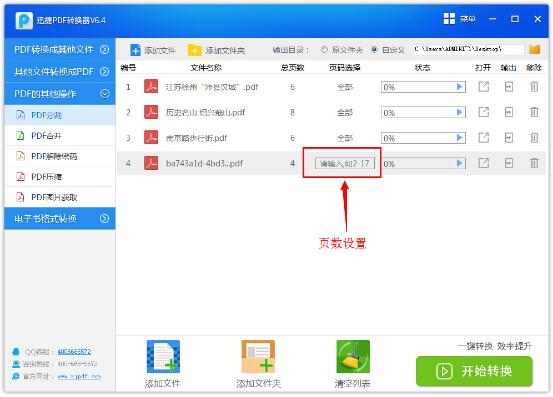Select PDF合并 in the sidebar
Screen dimensions: 553x397
(x=60, y=136)
